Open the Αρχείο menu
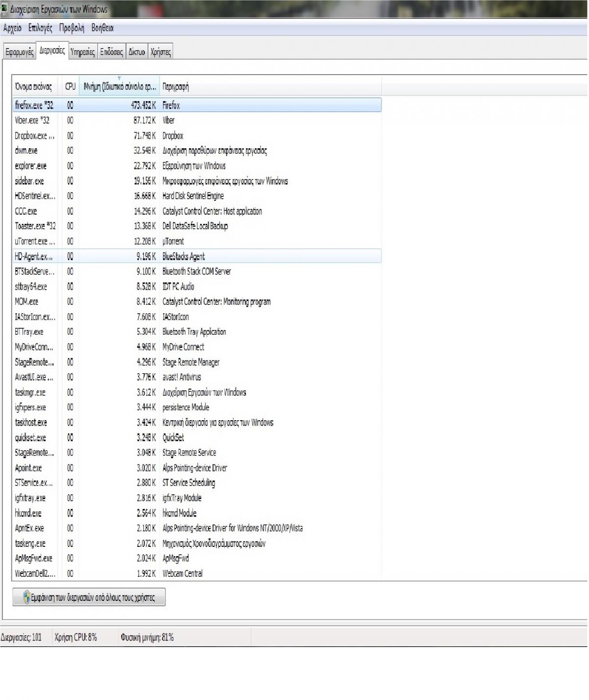 coord(12,28)
